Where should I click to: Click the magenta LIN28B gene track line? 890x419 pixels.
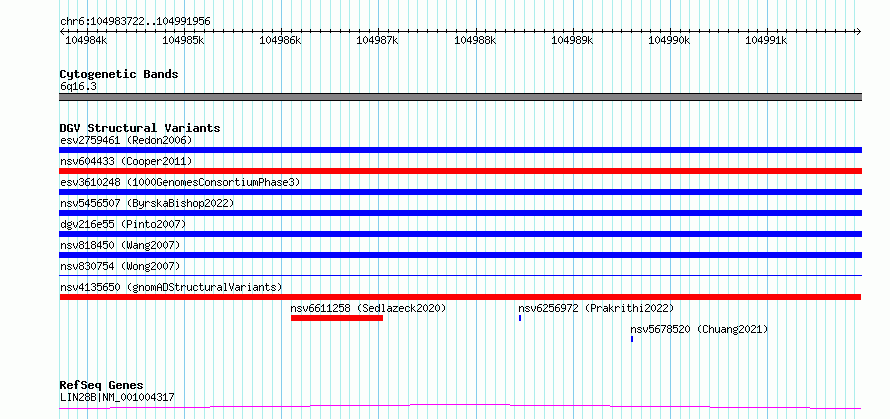[460, 406]
